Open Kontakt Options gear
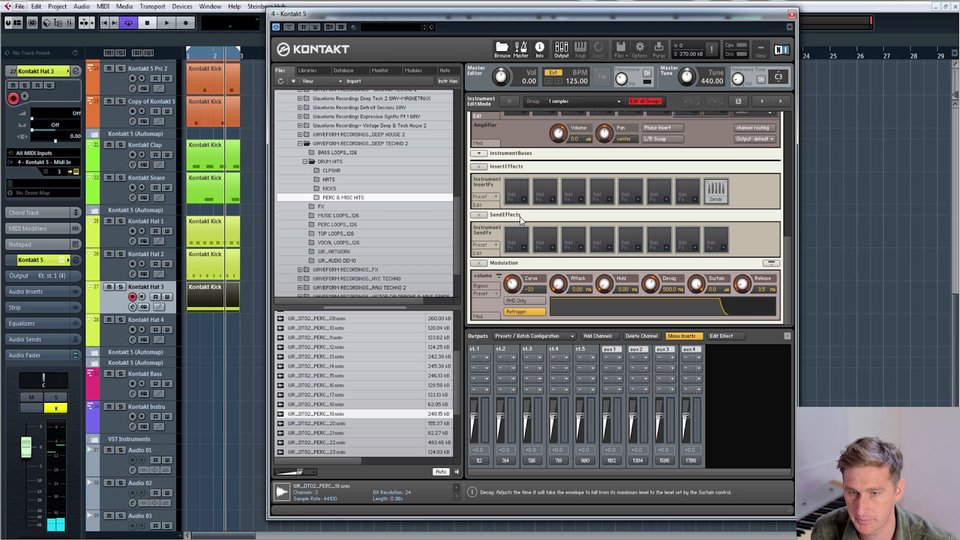 pos(639,49)
